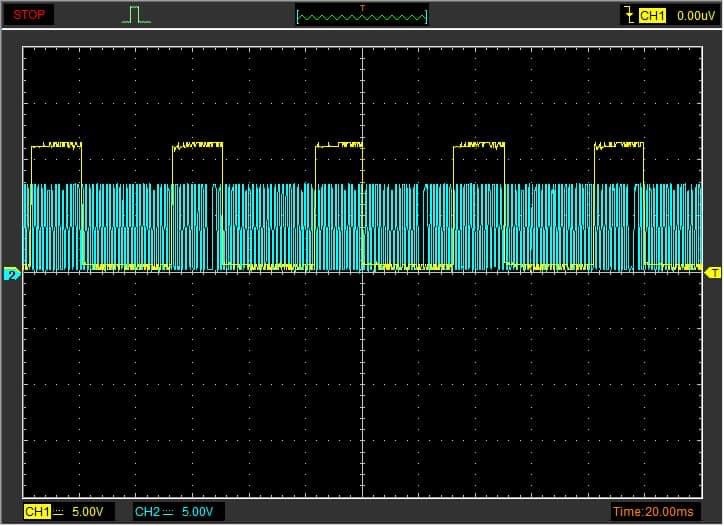
Task: Select the yellow CH1 trigger source label
Action: click(x=652, y=16)
